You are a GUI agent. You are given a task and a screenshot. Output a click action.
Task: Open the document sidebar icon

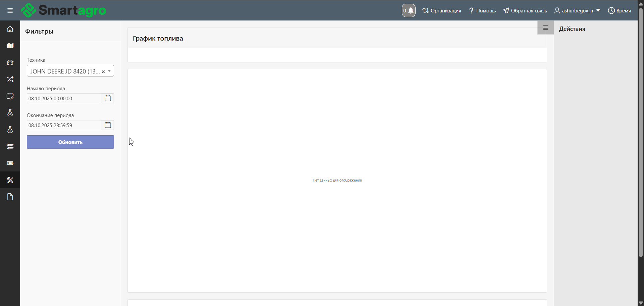pyautogui.click(x=10, y=197)
